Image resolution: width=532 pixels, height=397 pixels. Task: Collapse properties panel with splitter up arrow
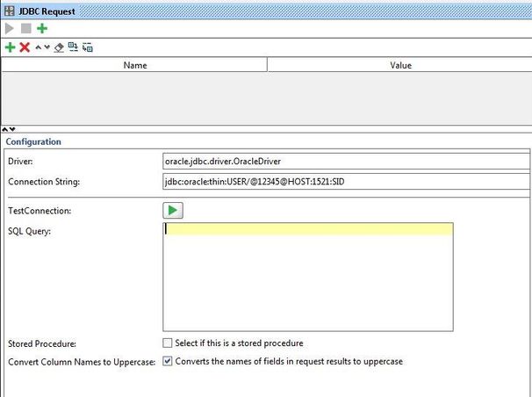(4, 129)
